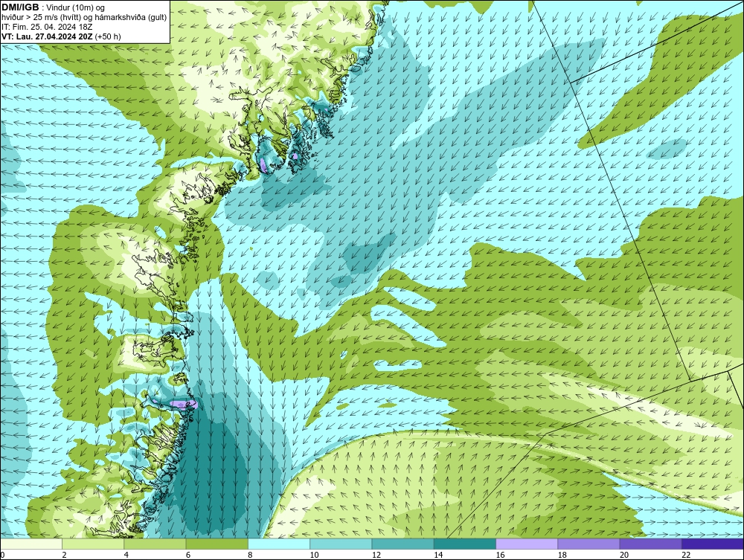Click the 4–6 m/s light green legend swatch
Viewport: 744px width, 560px height.
[155, 544]
